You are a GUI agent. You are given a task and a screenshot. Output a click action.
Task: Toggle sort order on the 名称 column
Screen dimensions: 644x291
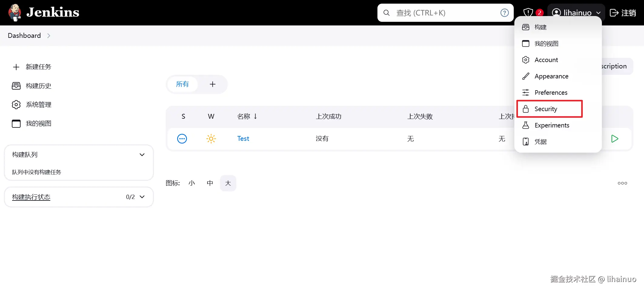tap(247, 116)
